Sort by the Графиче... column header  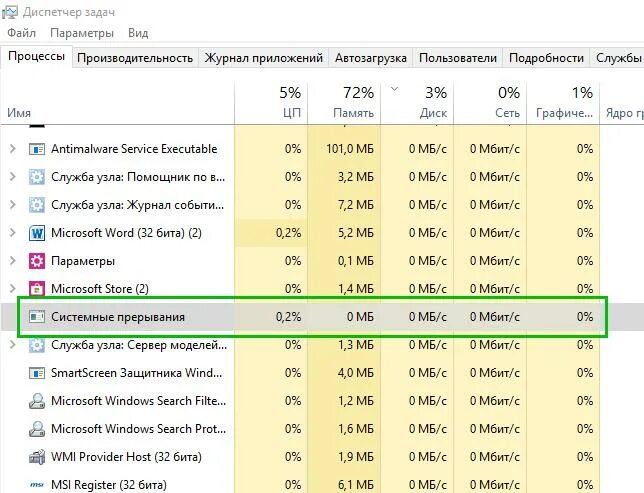563,103
